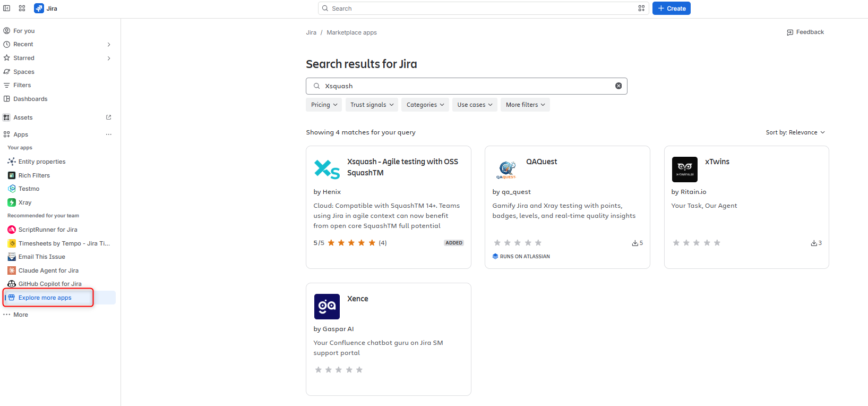868x406 pixels.
Task: Open the xTwins app title
Action: (x=717, y=162)
